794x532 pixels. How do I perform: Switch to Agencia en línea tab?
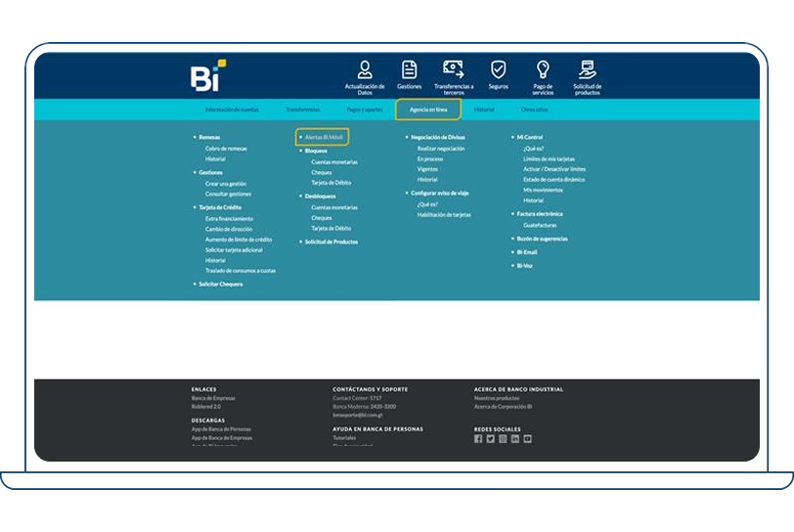pyautogui.click(x=428, y=110)
